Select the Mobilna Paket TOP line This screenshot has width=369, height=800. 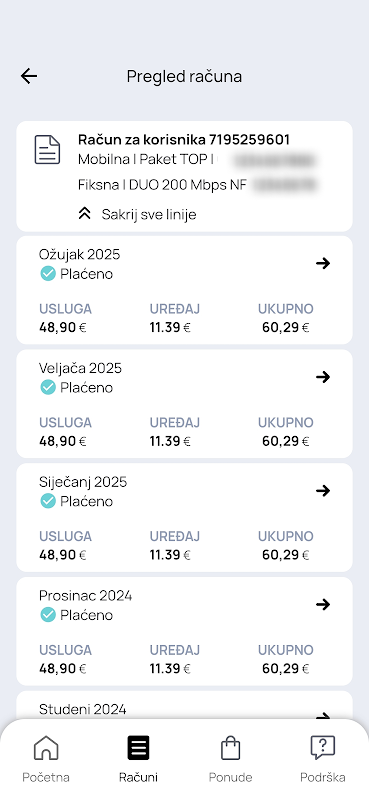pos(196,160)
